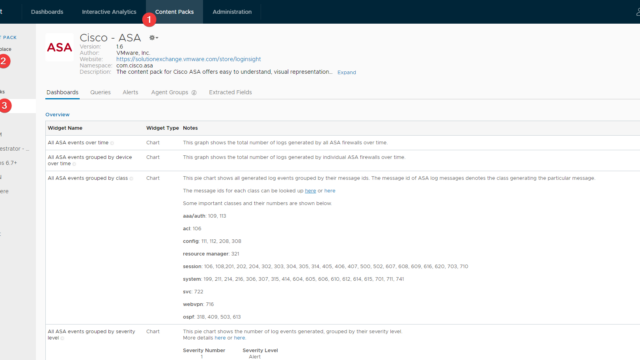Click the Cisco - ASA title
Image resolution: width=640 pixels, height=360 pixels.
(110, 38)
